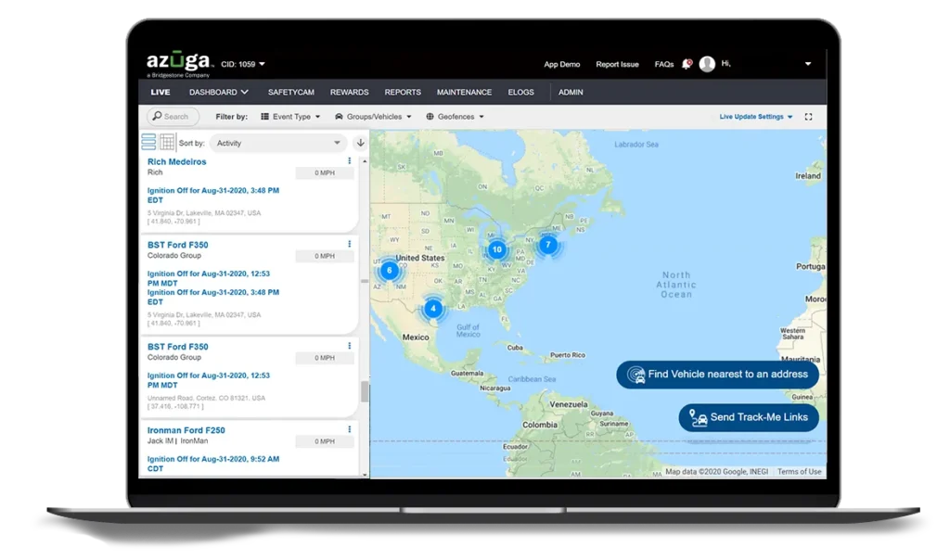950x560 pixels.
Task: Click the user profile avatar
Action: [707, 64]
